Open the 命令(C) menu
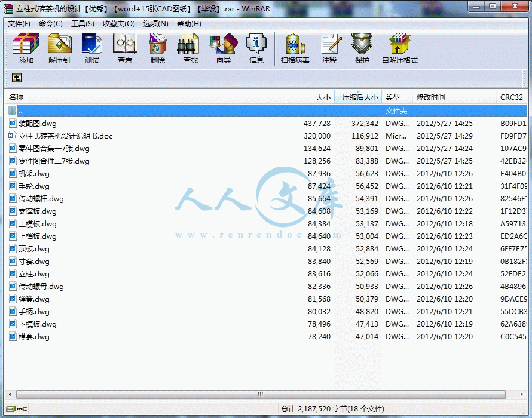 tap(51, 24)
